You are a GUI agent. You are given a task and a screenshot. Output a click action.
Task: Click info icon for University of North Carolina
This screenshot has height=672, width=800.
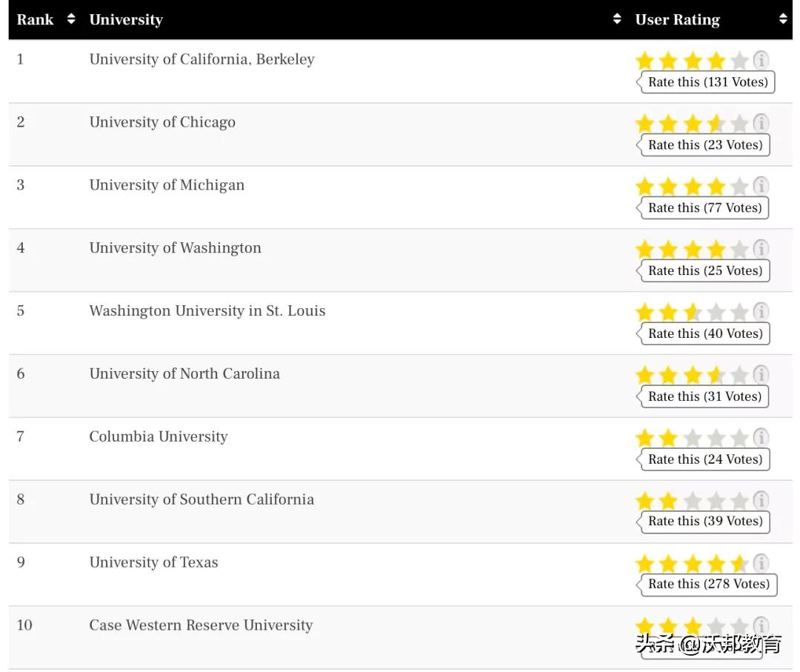[x=761, y=375]
